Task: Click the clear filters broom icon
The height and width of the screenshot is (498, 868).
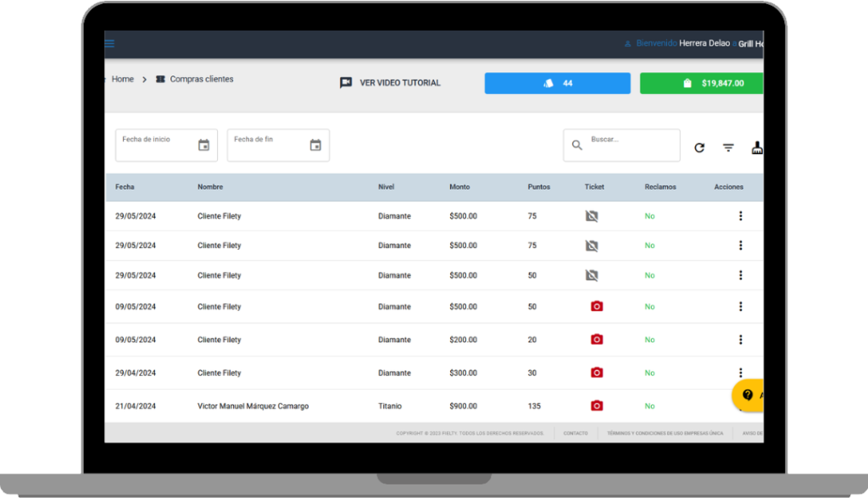Action: coord(757,147)
